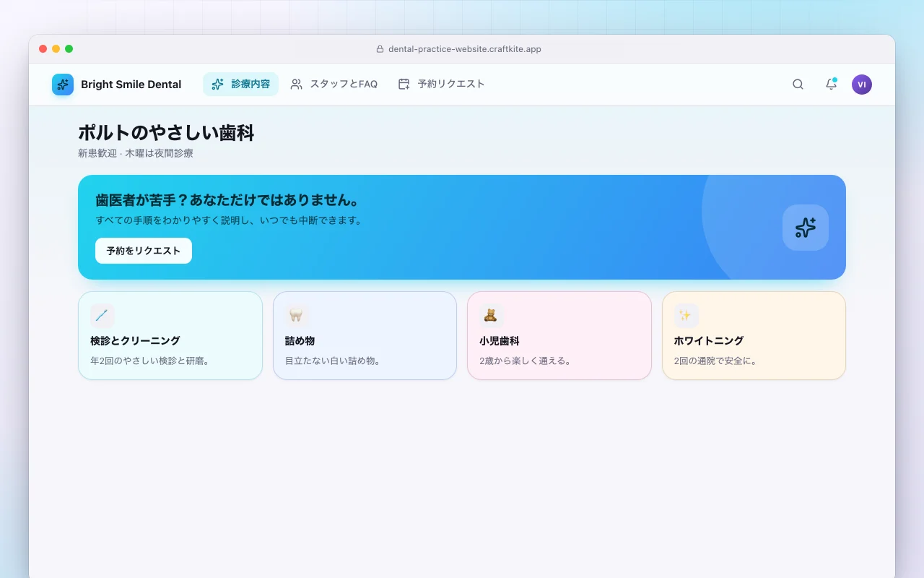Screen dimensions: 924x578
Task: Maximize the window with the green button
Action: point(69,49)
